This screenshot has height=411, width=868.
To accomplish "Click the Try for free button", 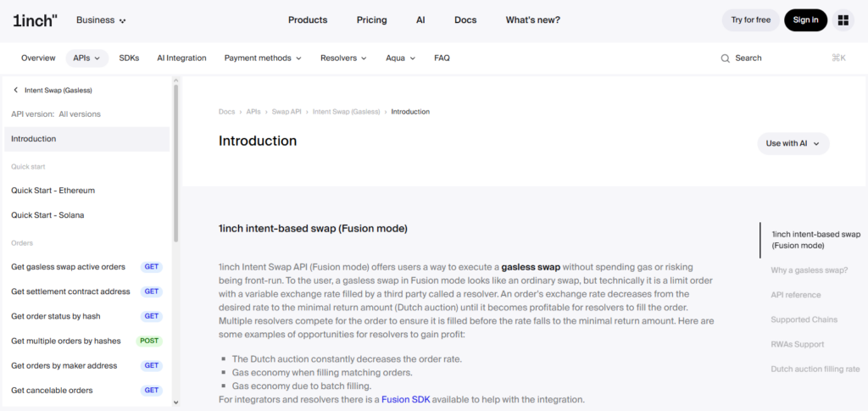I will click(751, 19).
